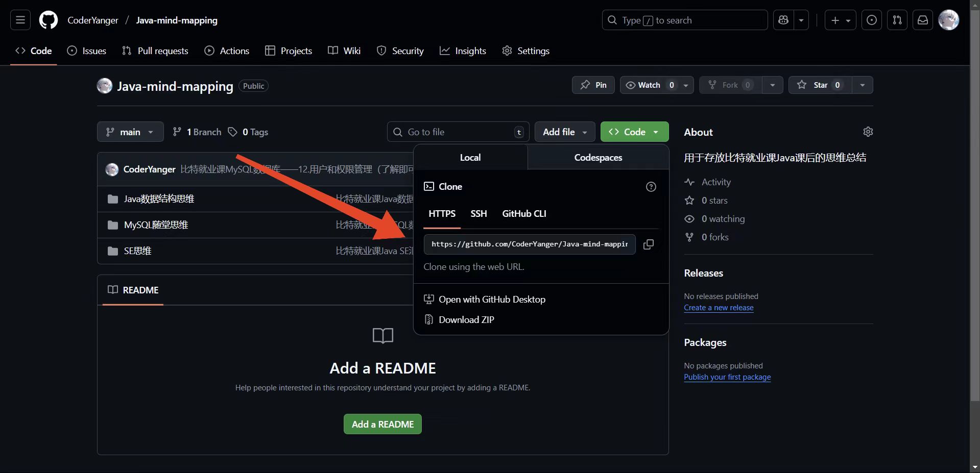Switch to the Issues tab

[87, 51]
